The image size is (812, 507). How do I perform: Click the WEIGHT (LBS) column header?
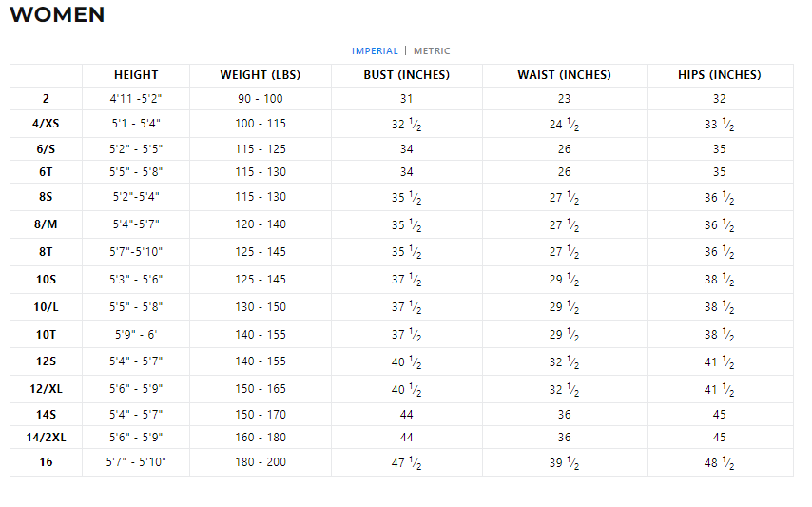(261, 75)
